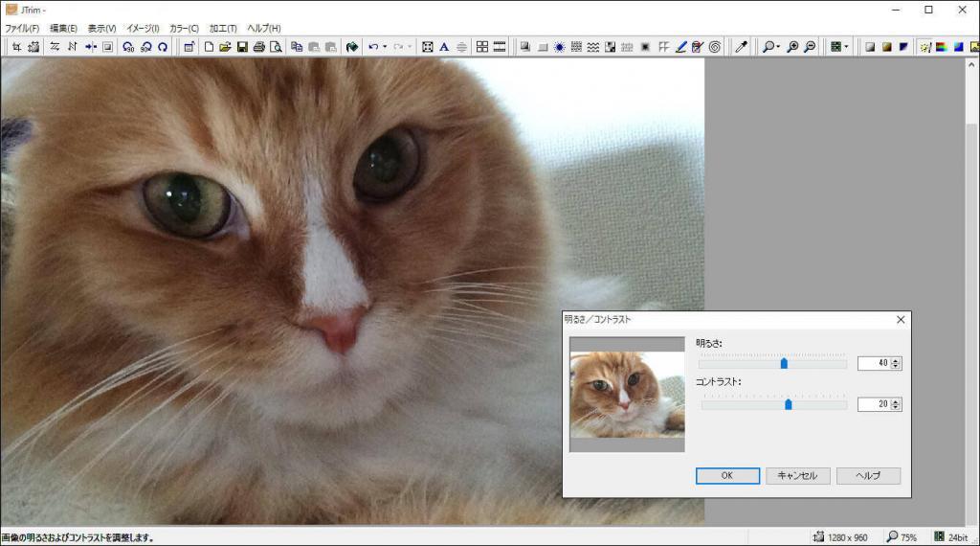Increase brightness with spinner up arrow
The width and height of the screenshot is (980, 546).
point(896,360)
